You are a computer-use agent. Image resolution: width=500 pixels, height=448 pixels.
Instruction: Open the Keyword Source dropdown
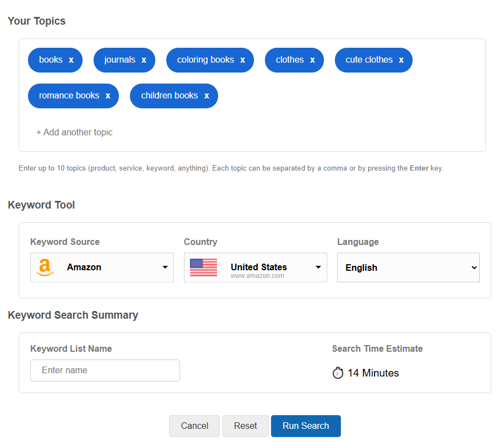pos(102,267)
